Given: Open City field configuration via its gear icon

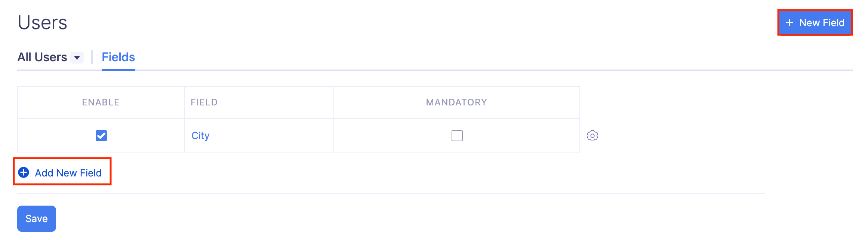Looking at the screenshot, I should tap(593, 136).
